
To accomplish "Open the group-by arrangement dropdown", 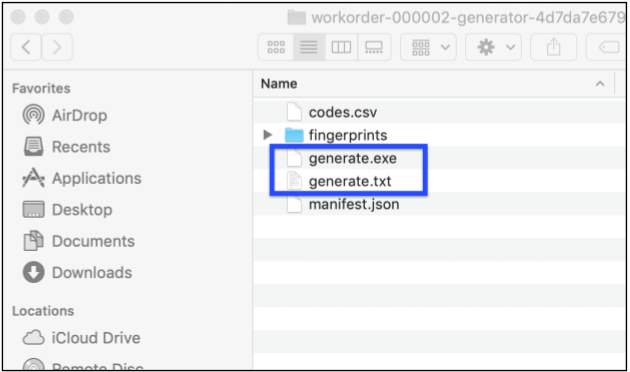I will [x=428, y=47].
